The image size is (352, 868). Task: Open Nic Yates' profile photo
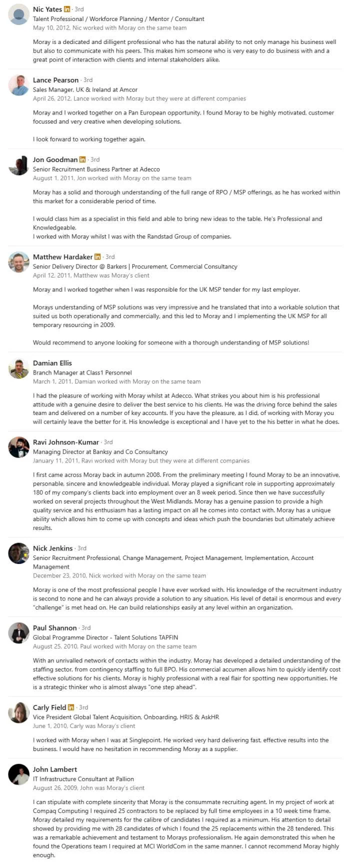pos(19,14)
